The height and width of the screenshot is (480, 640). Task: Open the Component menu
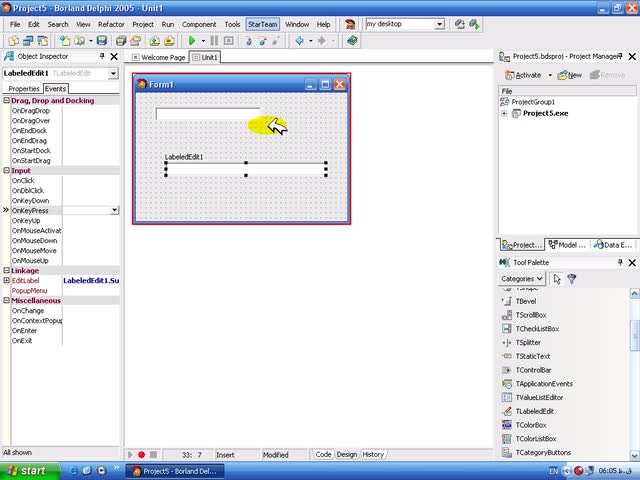coord(199,24)
